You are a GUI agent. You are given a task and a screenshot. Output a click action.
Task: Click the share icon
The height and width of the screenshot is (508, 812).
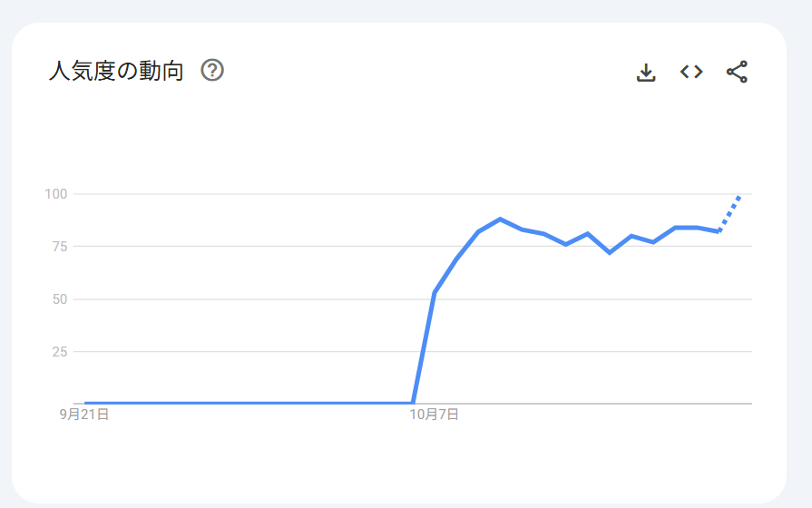click(x=737, y=72)
